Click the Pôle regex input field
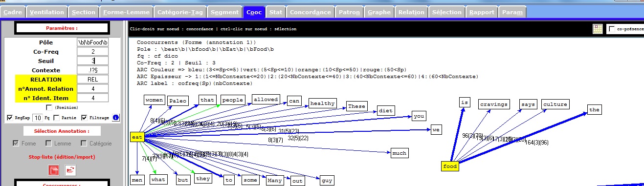The width and height of the screenshot is (644, 186). (92, 42)
